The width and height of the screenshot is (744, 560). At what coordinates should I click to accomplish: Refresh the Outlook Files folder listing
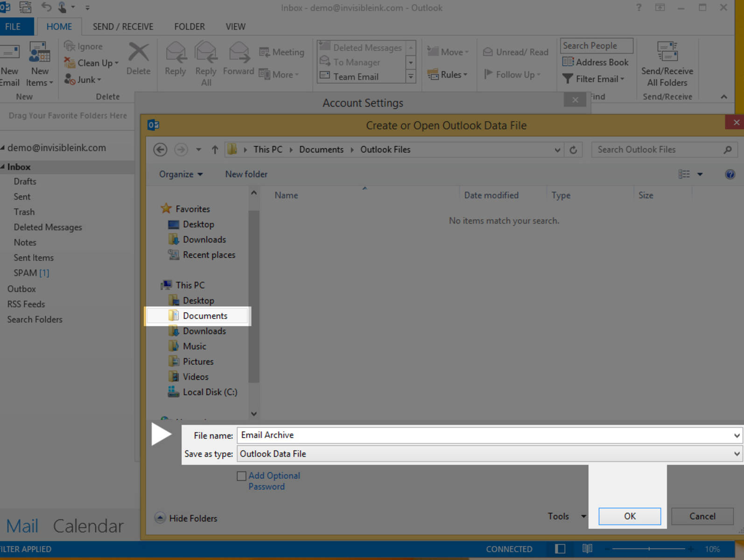[x=573, y=150]
